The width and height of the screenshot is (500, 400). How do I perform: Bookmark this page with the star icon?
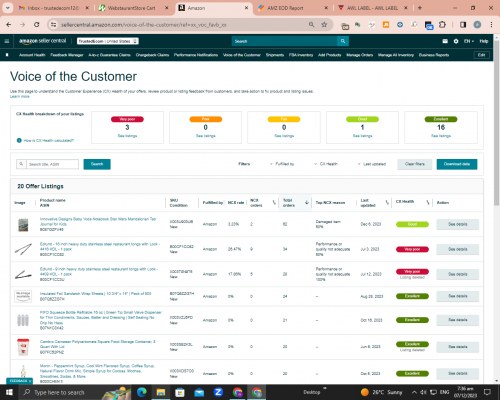324,25
